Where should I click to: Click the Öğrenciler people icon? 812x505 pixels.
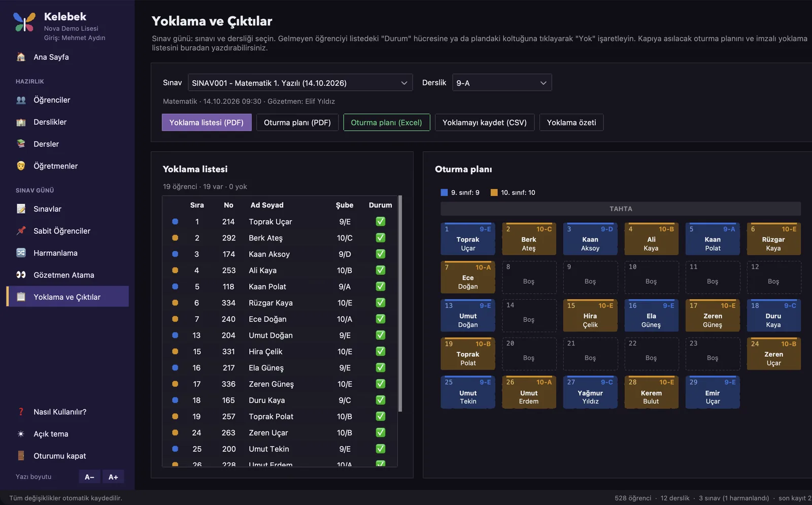(x=21, y=100)
